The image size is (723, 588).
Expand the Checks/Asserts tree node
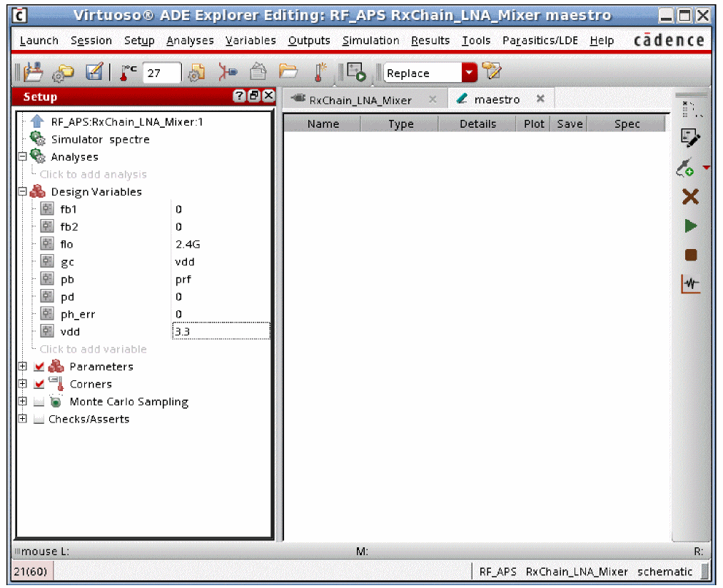click(22, 419)
